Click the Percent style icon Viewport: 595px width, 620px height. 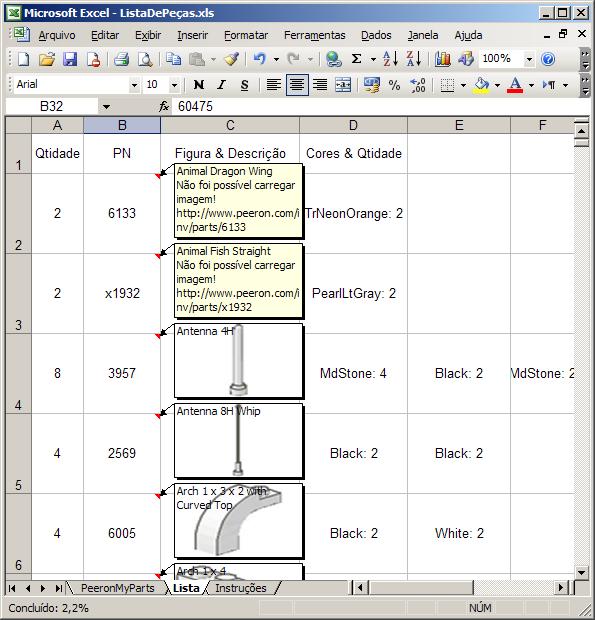click(394, 85)
